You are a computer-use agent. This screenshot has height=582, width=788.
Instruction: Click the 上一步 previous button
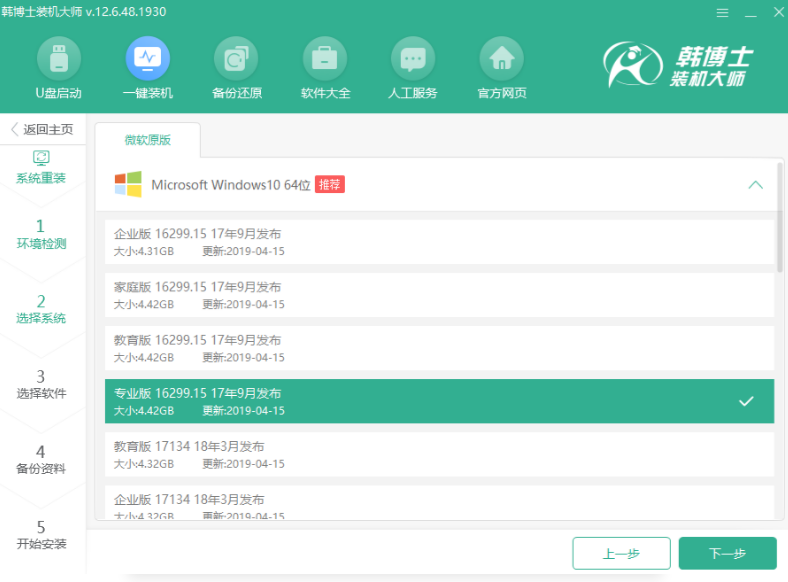pos(622,553)
